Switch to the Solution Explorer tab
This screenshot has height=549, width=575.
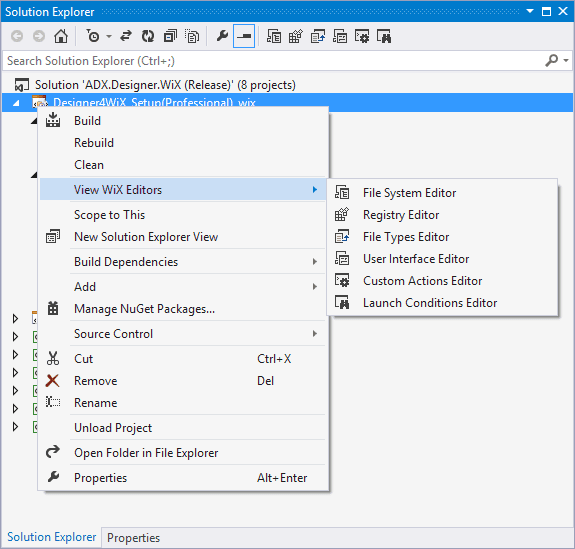51,537
